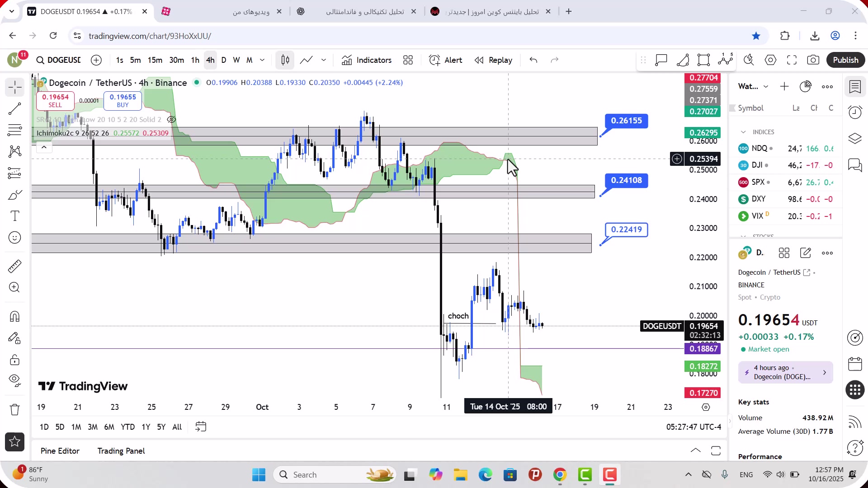Image resolution: width=868 pixels, height=488 pixels.
Task: Select the brush drawing tool
Action: [x=14, y=195]
